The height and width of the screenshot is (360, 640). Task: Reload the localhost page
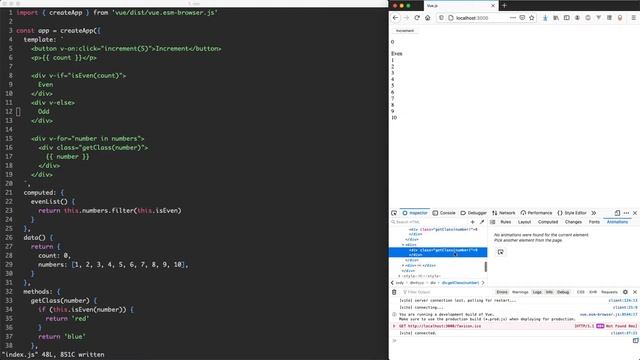[417, 18]
